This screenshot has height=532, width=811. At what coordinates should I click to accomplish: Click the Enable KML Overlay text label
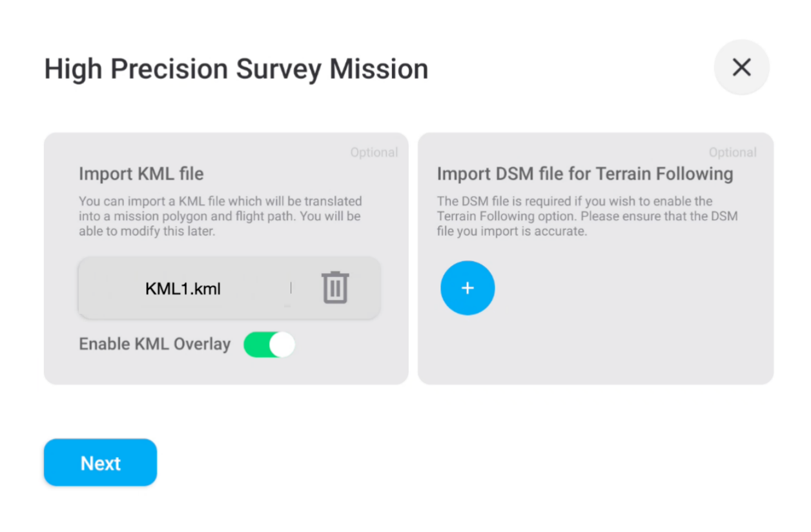point(154,344)
